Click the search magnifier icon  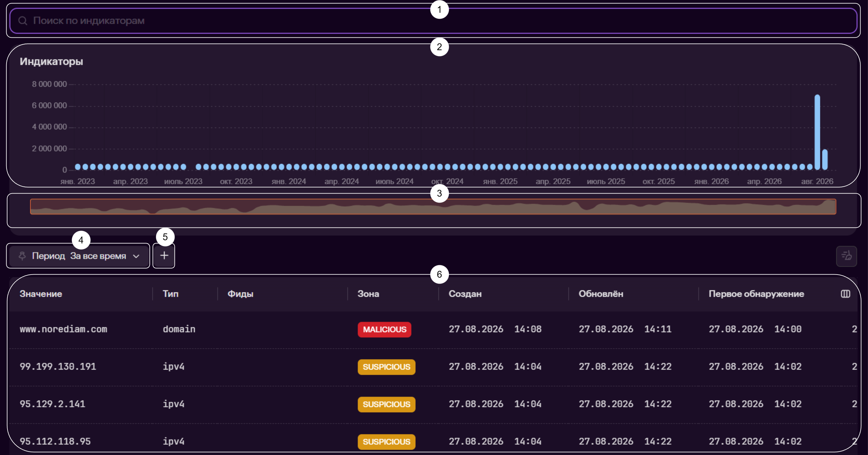tap(22, 21)
